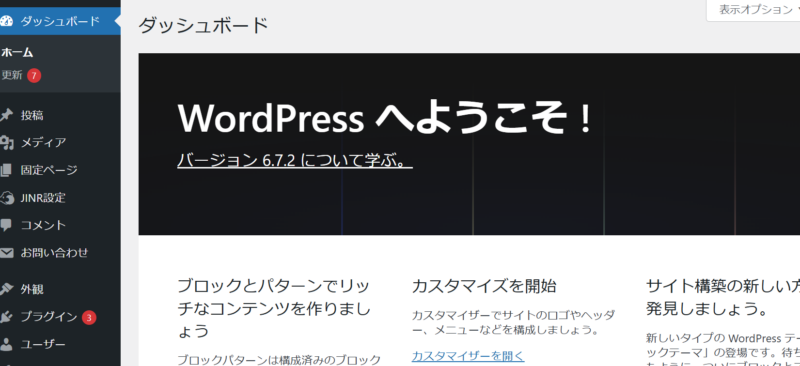Click the red 3 badge on プラグイン
The height and width of the screenshot is (366, 800).
[89, 318]
